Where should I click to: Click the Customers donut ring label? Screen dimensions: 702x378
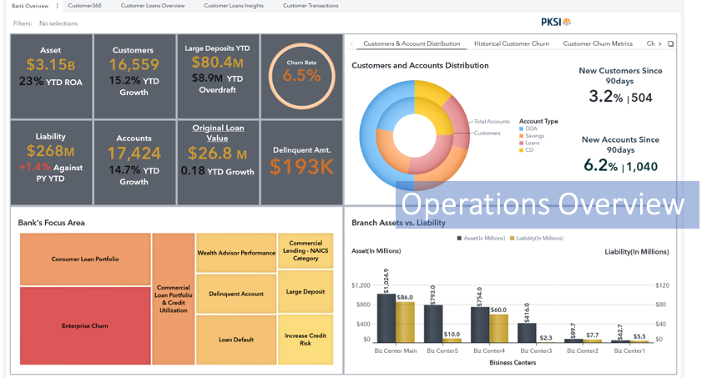pos(487,133)
